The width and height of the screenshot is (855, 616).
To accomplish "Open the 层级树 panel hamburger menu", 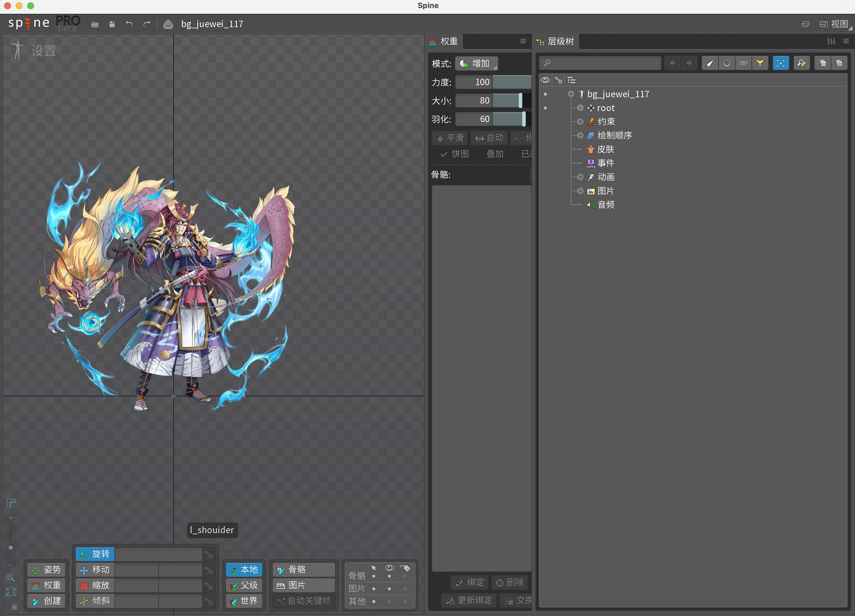I will pyautogui.click(x=846, y=42).
